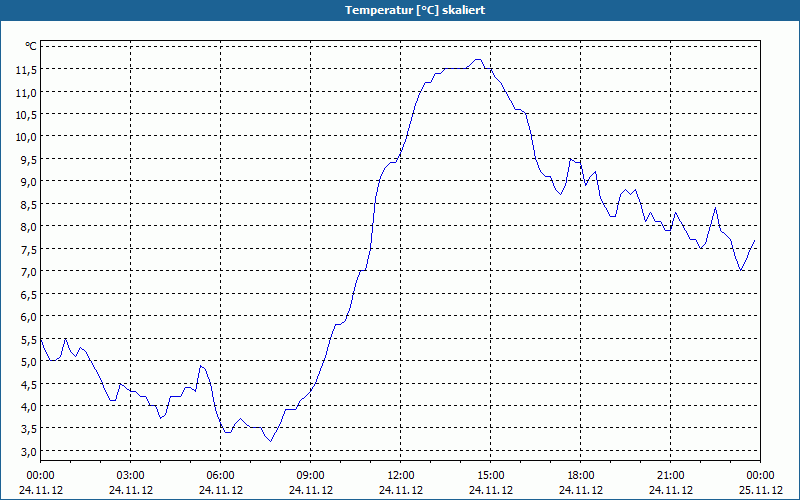Click the 25.11.12 date label

pos(761,490)
